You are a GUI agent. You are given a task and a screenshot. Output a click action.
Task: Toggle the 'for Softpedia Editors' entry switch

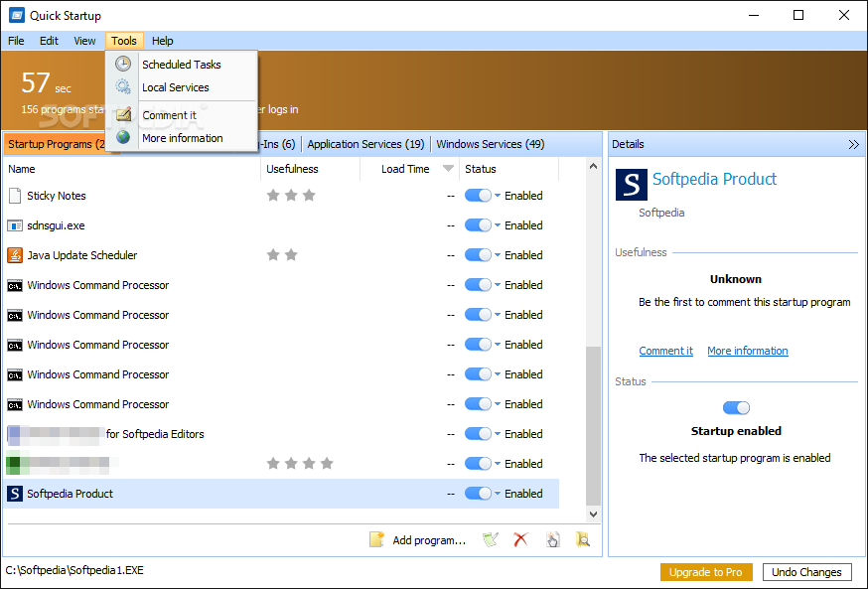click(x=478, y=434)
